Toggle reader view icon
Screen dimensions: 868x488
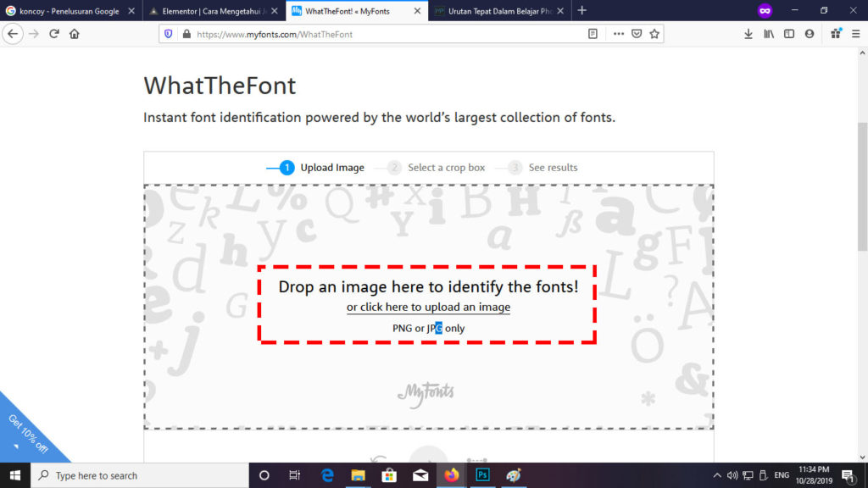point(593,34)
